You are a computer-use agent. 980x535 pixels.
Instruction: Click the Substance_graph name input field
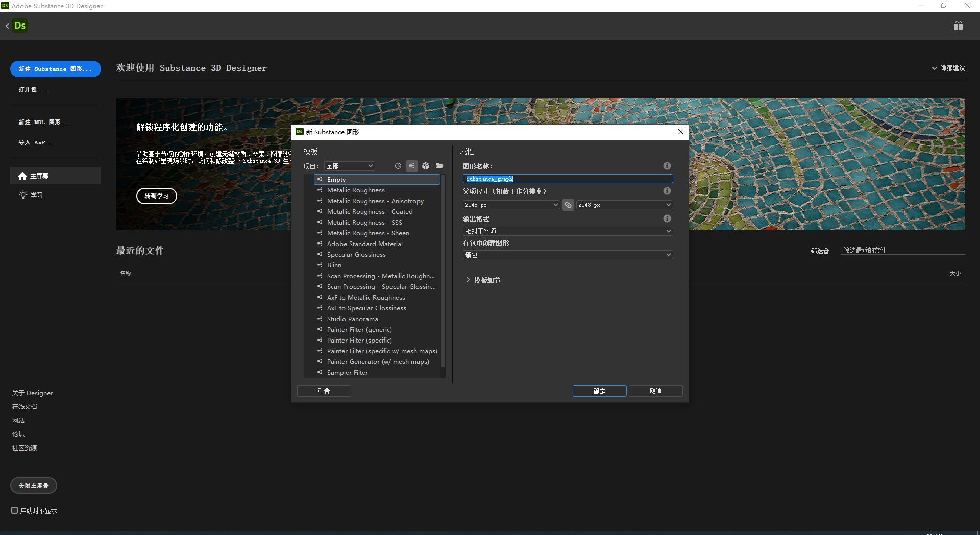[568, 179]
